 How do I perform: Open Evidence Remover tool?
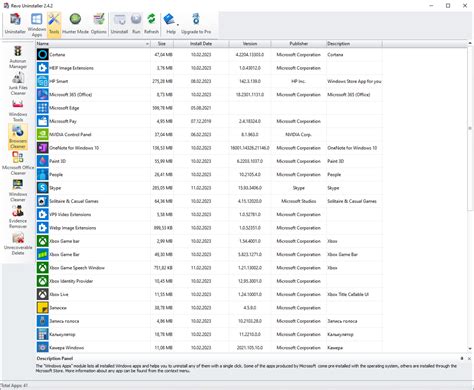coord(18,217)
